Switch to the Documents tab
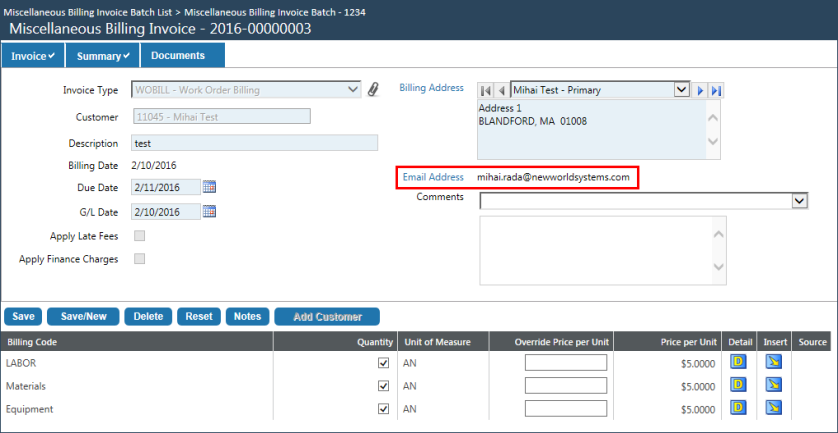Screen dimensions: 838x433 click(x=178, y=56)
